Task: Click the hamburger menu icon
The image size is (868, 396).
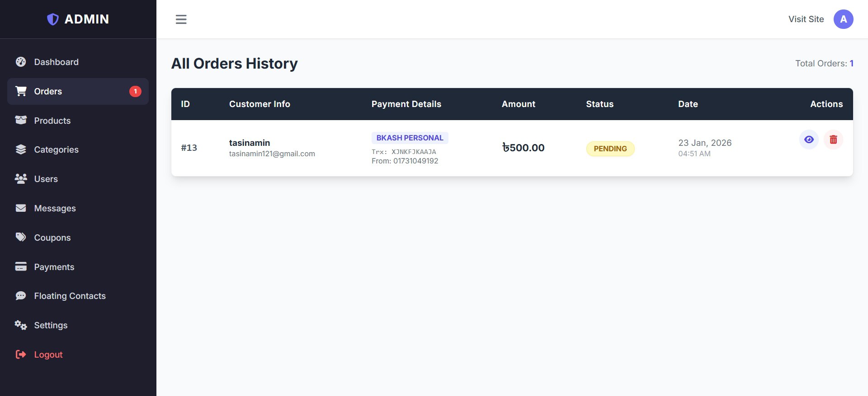Action: [x=181, y=19]
